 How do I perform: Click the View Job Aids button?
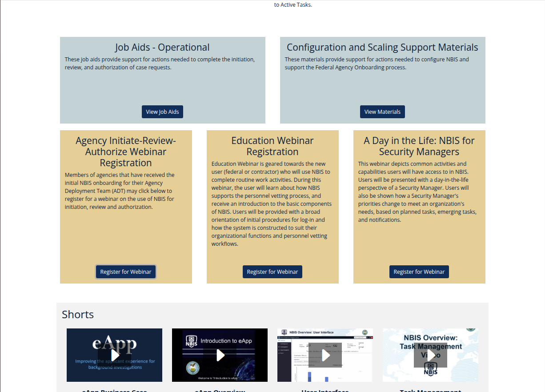162,112
